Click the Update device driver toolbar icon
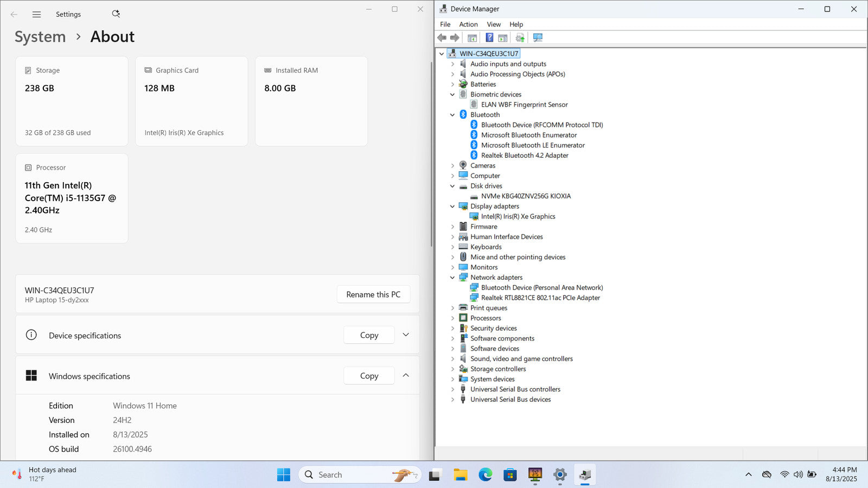The image size is (868, 488). 520,37
